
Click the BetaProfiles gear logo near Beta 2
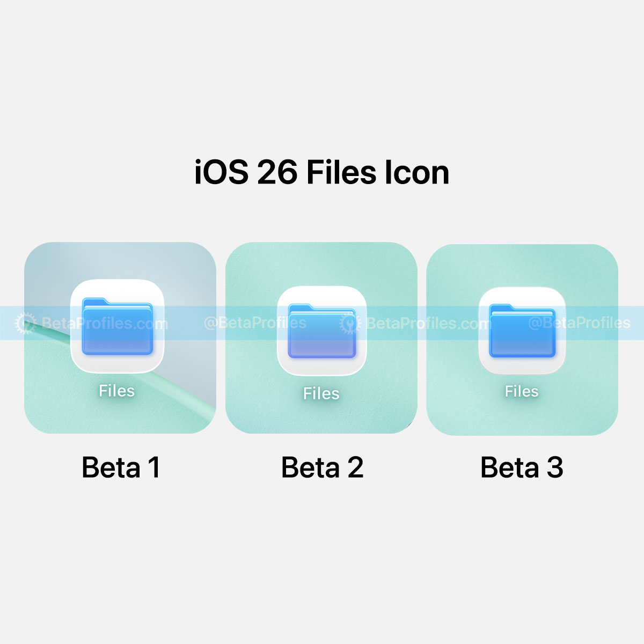(349, 324)
